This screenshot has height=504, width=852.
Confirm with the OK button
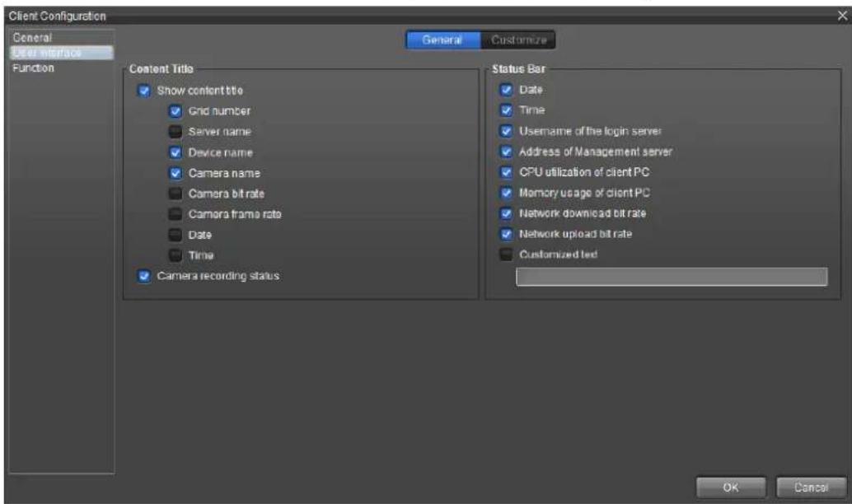click(x=731, y=488)
